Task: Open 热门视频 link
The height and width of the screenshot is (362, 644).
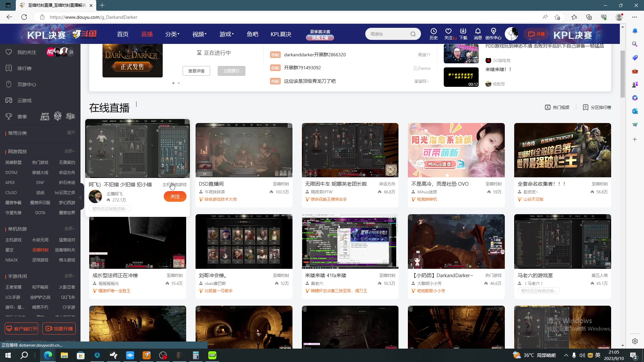Action: click(x=557, y=107)
